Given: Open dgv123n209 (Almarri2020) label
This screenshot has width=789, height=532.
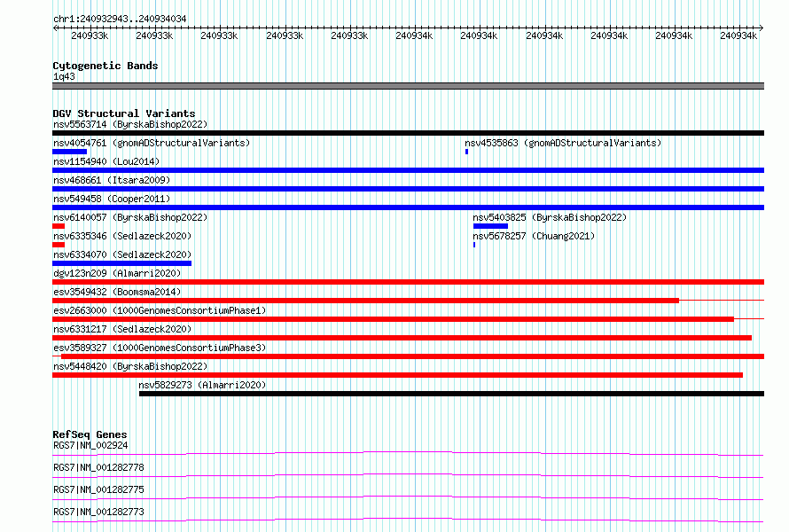Looking at the screenshot, I should (x=117, y=273).
